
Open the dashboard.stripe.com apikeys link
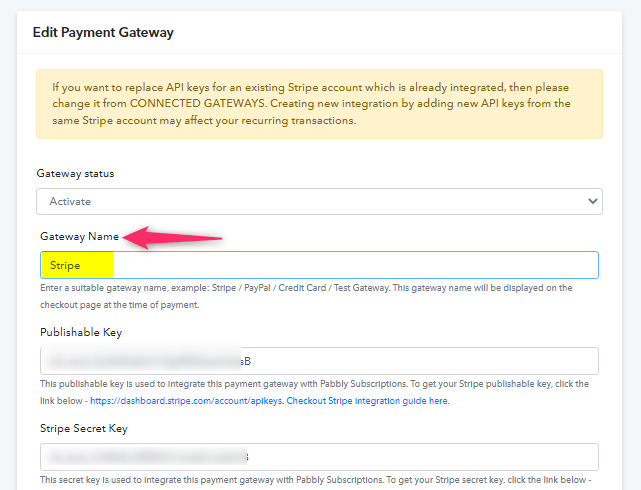pyautogui.click(x=186, y=401)
